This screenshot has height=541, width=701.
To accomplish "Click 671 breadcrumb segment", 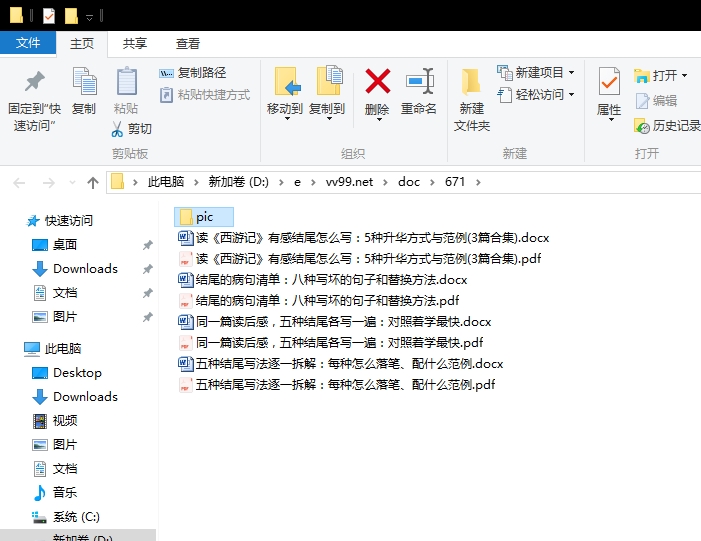I will pos(455,182).
